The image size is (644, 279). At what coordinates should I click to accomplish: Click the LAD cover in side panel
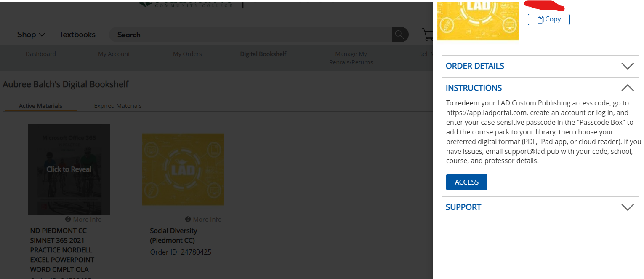(x=478, y=20)
